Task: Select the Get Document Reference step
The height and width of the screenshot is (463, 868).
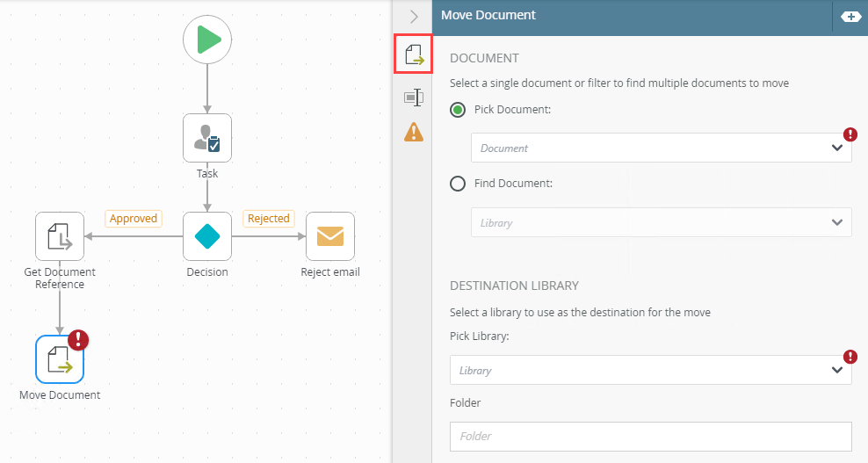Action: click(60, 236)
